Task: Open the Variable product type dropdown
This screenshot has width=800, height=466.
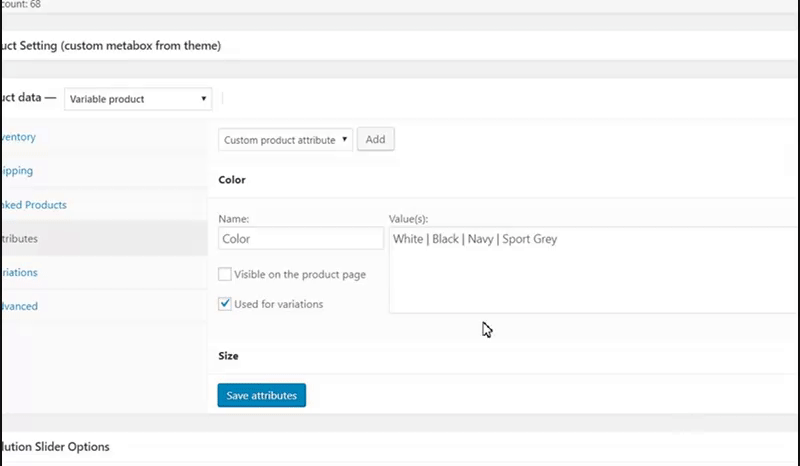Action: tap(138, 99)
